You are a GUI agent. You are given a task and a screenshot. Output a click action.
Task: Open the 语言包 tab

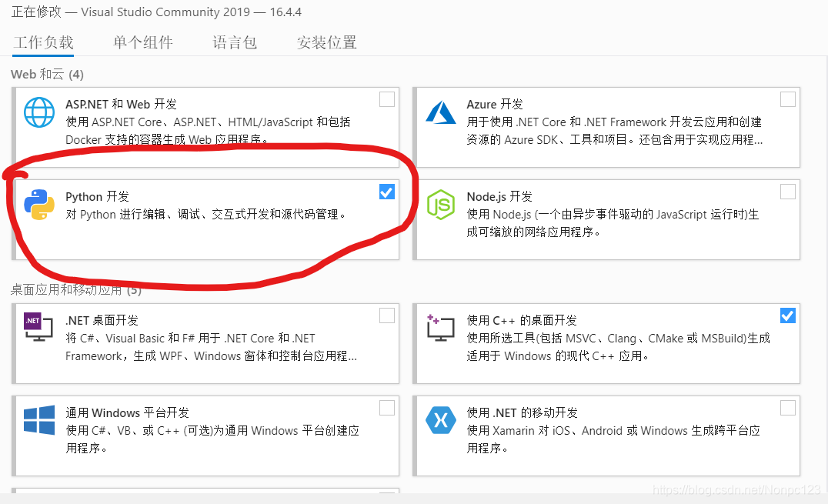pos(235,42)
